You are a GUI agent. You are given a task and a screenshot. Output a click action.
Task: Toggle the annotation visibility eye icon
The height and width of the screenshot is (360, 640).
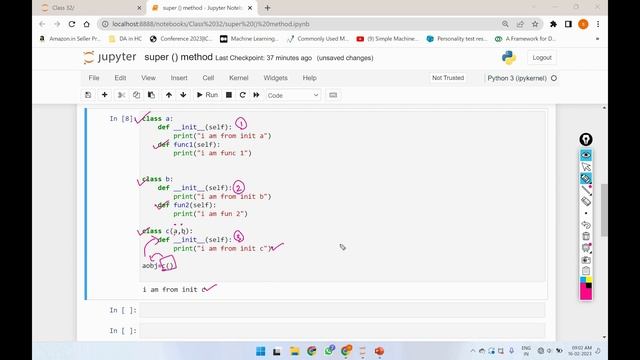click(x=586, y=155)
